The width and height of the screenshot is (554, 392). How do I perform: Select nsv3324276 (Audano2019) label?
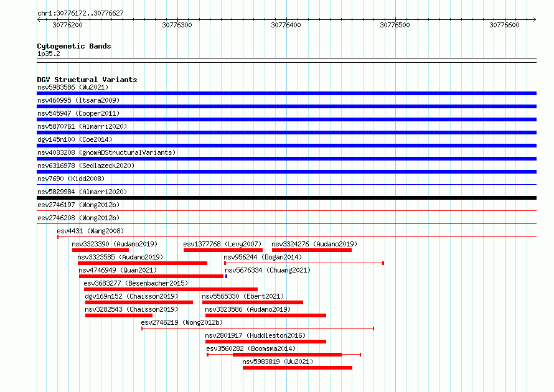pyautogui.click(x=314, y=244)
